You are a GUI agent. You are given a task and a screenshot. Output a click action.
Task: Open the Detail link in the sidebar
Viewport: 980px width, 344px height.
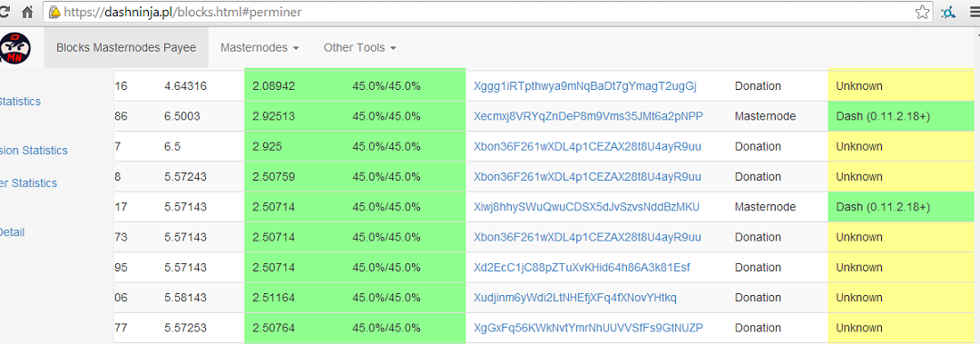(13, 232)
